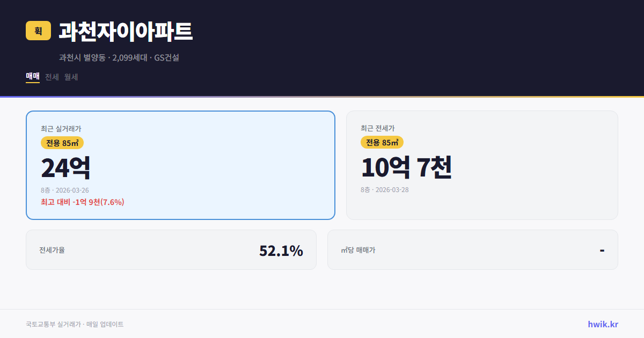This screenshot has height=338, width=644.
Task: Click the red 최고 대비 -1억 9천(7.6%) text
Action: [82, 202]
